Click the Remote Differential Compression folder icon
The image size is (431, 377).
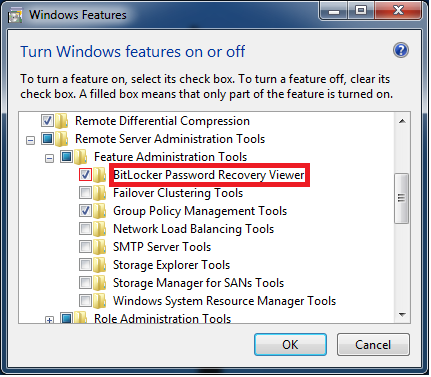[x=62, y=121]
